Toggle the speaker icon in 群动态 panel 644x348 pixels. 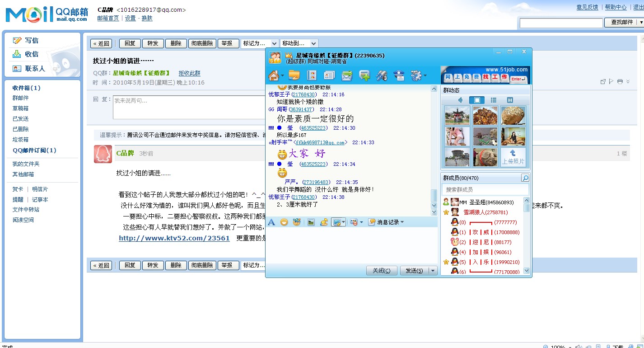click(x=460, y=100)
